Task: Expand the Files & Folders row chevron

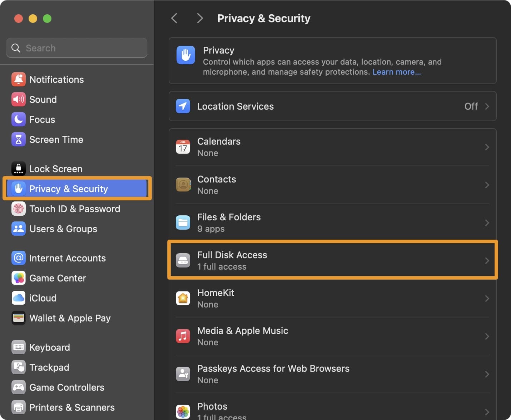Action: (x=487, y=223)
